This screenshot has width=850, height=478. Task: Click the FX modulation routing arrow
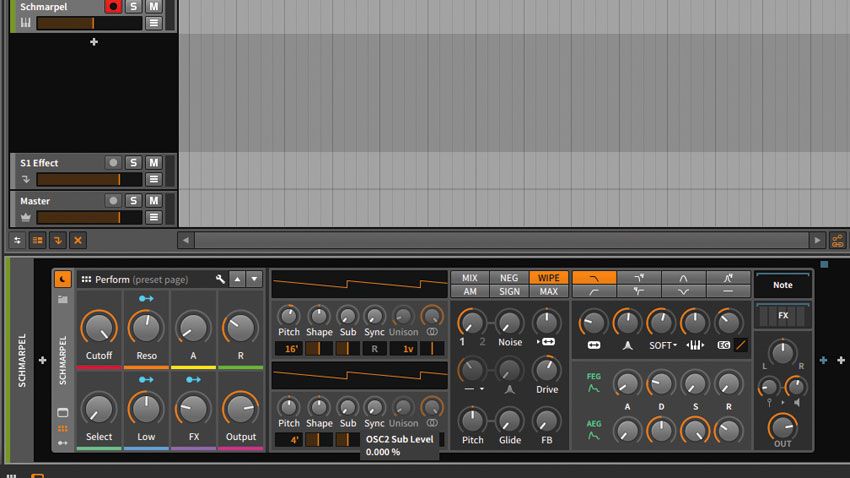pyautogui.click(x=193, y=380)
